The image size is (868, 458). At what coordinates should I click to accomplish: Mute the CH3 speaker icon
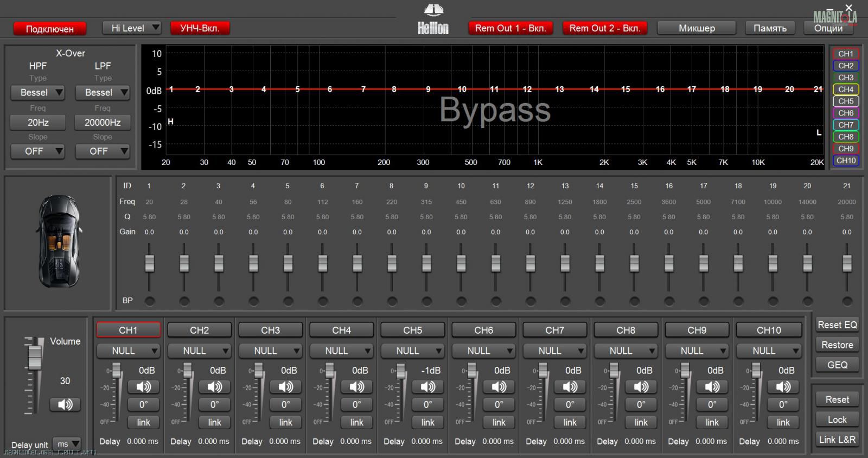[x=285, y=387]
